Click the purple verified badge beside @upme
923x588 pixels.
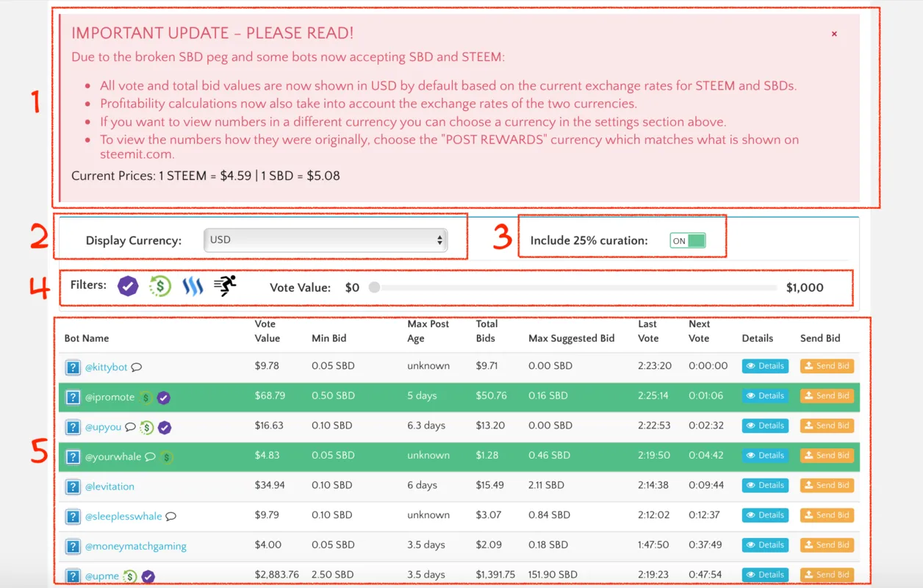coord(148,576)
